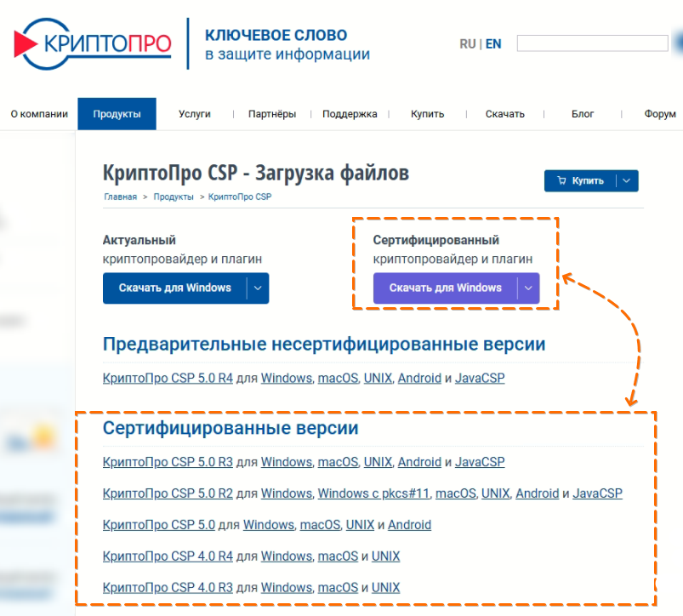Select UNIX for КриптоПро CSP 5.0 R4
This screenshot has width=683, height=616.
click(378, 378)
